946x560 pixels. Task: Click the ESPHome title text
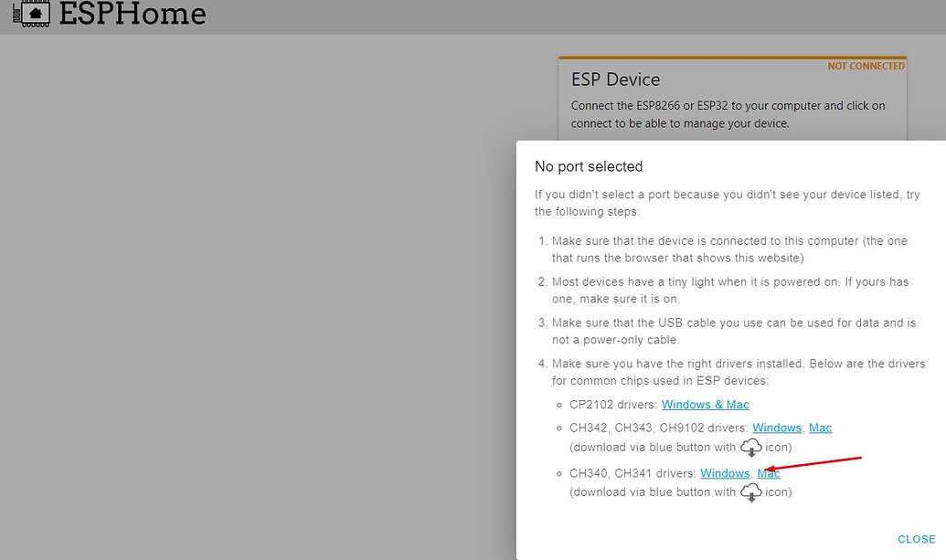pyautogui.click(x=133, y=14)
